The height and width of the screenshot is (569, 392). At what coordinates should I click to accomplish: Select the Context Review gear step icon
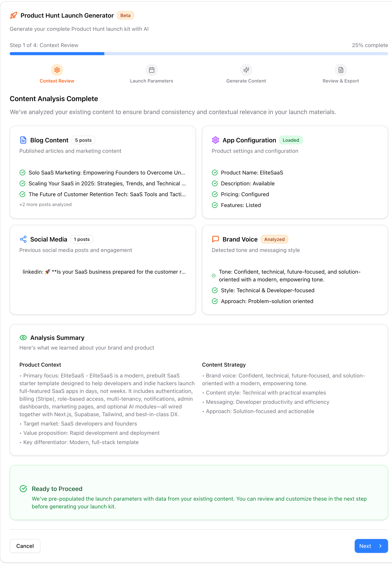pos(57,70)
